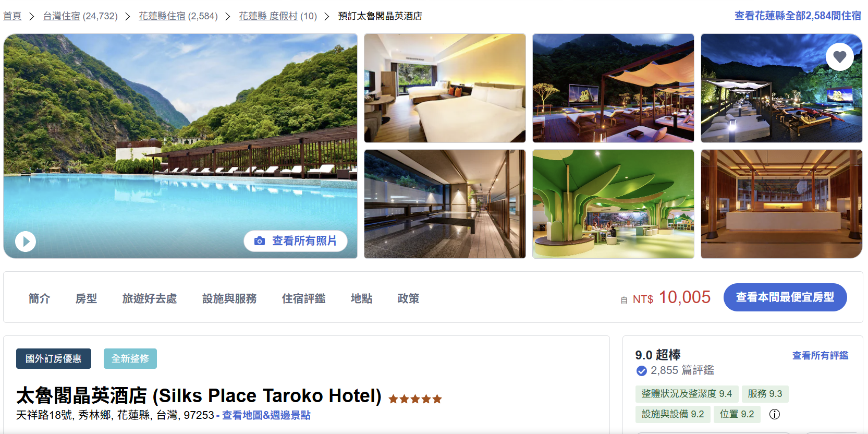The height and width of the screenshot is (434, 868).
Task: Open 查看地圖&週邊景點 link
Action: 266,415
